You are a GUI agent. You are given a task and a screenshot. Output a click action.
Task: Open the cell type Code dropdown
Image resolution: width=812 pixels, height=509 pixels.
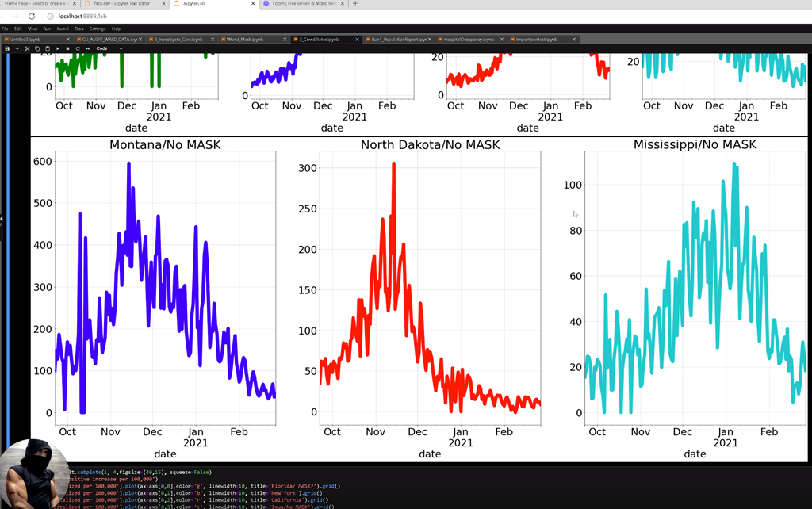[109, 48]
